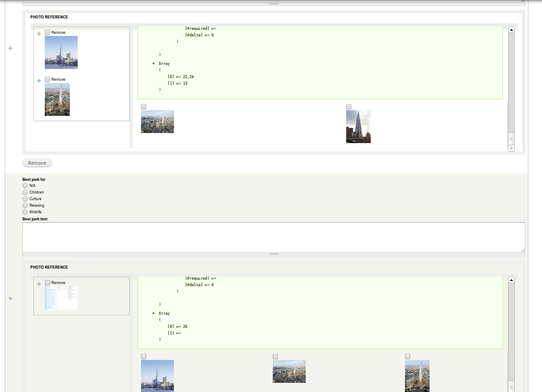The width and height of the screenshot is (542, 392).
Task: Click '[1] => 13' debug line
Action: [177, 83]
